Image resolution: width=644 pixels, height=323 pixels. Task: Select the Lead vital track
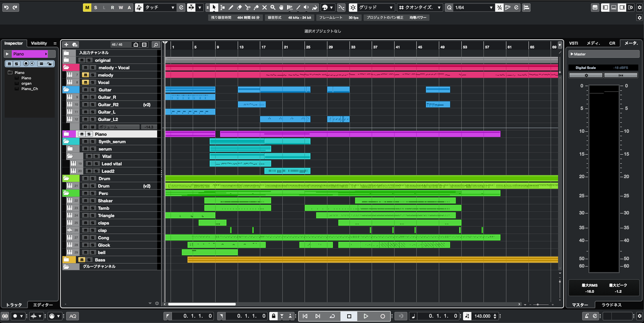[x=112, y=163]
